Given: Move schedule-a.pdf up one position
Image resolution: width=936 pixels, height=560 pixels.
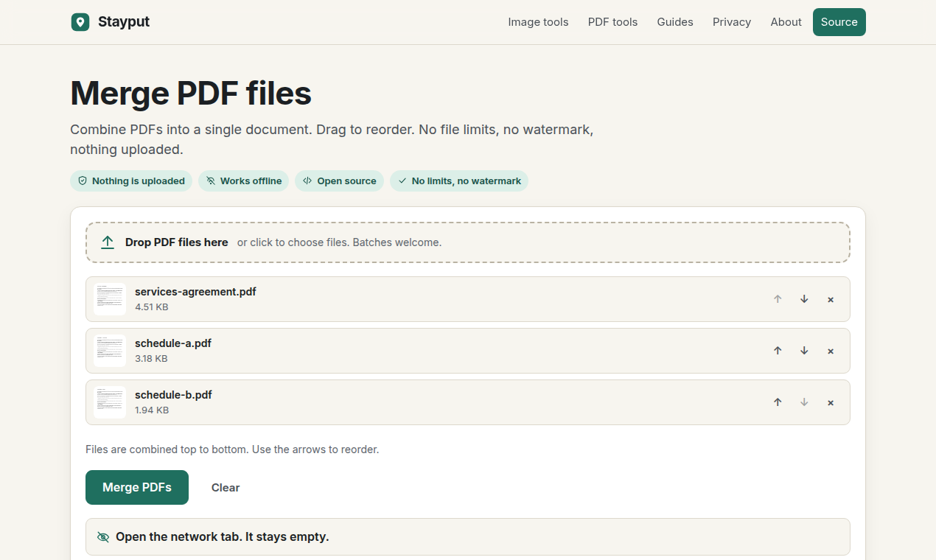Looking at the screenshot, I should (x=778, y=351).
